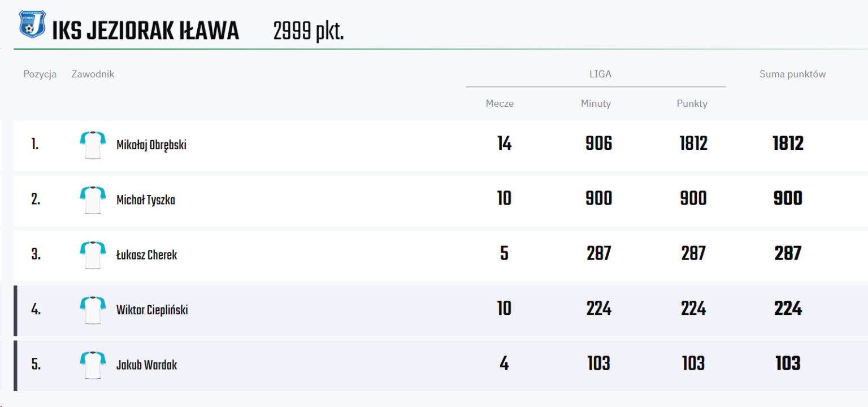Click the Minuty column header
Image resolution: width=868 pixels, height=407 pixels.
pyautogui.click(x=596, y=103)
